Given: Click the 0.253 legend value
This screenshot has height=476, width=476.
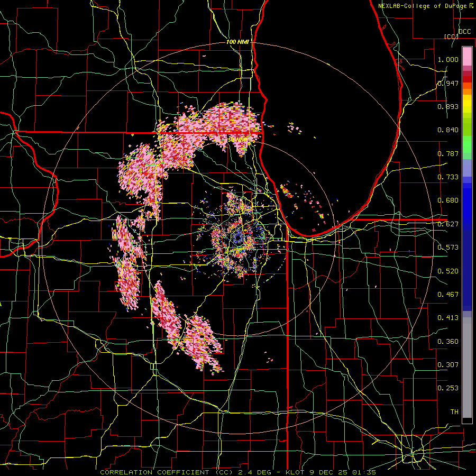Looking at the screenshot, I should pyautogui.click(x=448, y=388).
